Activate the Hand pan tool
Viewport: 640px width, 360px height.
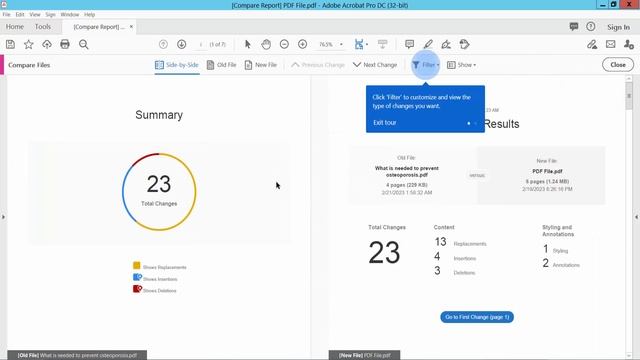point(266,44)
